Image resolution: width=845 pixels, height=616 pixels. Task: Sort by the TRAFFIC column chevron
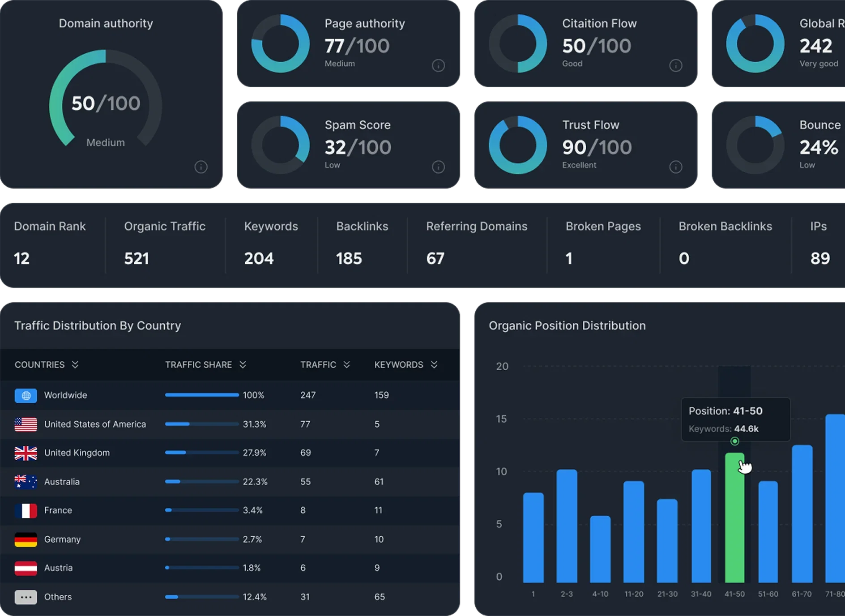pos(346,364)
